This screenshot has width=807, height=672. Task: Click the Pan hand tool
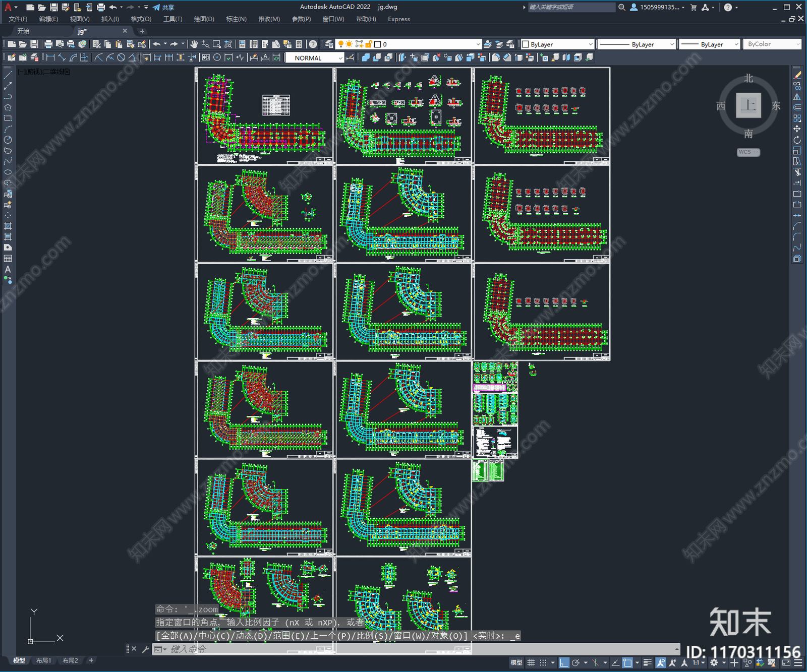click(194, 44)
